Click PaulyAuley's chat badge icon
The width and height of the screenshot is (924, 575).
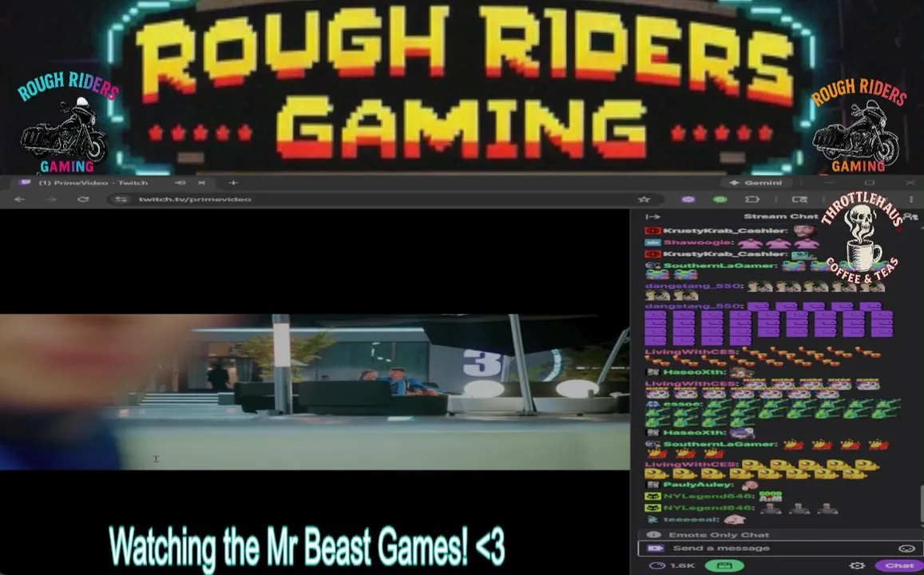[x=652, y=484]
